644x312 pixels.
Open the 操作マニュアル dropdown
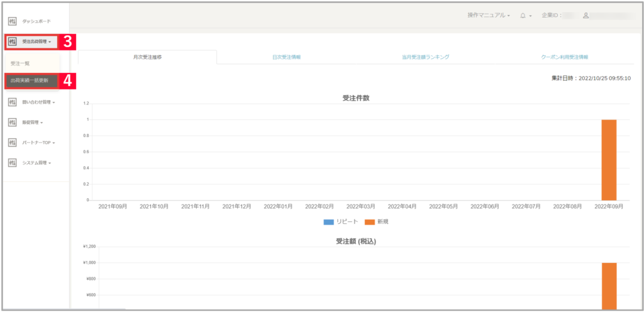point(488,15)
